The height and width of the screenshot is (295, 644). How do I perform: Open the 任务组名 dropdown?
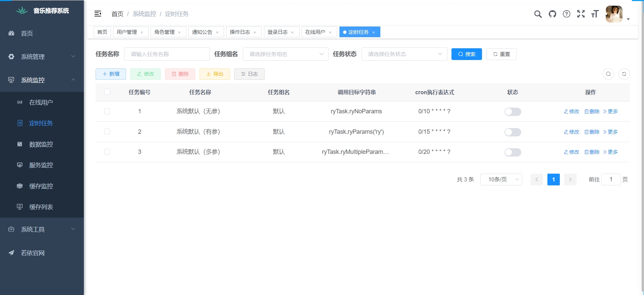coord(285,54)
